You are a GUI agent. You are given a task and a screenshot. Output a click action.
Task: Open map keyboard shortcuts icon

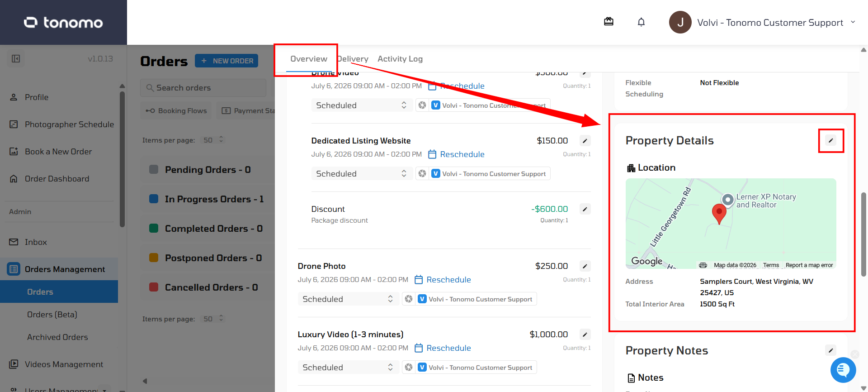click(x=703, y=265)
